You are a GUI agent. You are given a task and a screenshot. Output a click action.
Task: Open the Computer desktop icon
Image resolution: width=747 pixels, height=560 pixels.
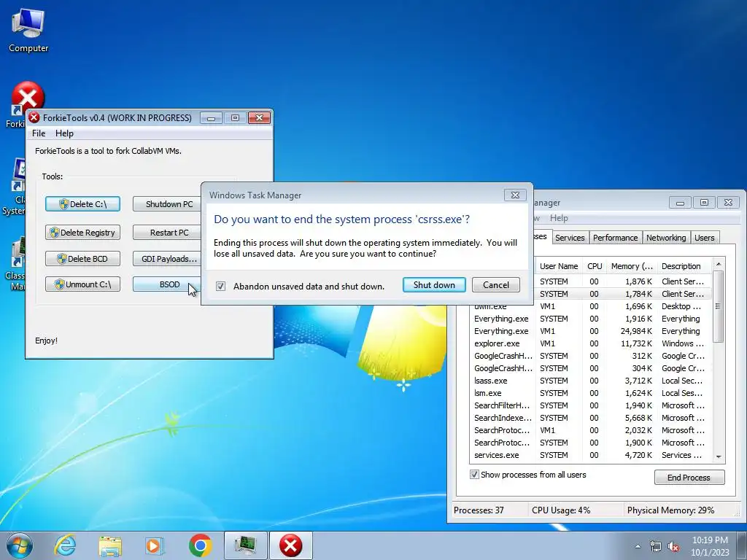click(x=28, y=30)
